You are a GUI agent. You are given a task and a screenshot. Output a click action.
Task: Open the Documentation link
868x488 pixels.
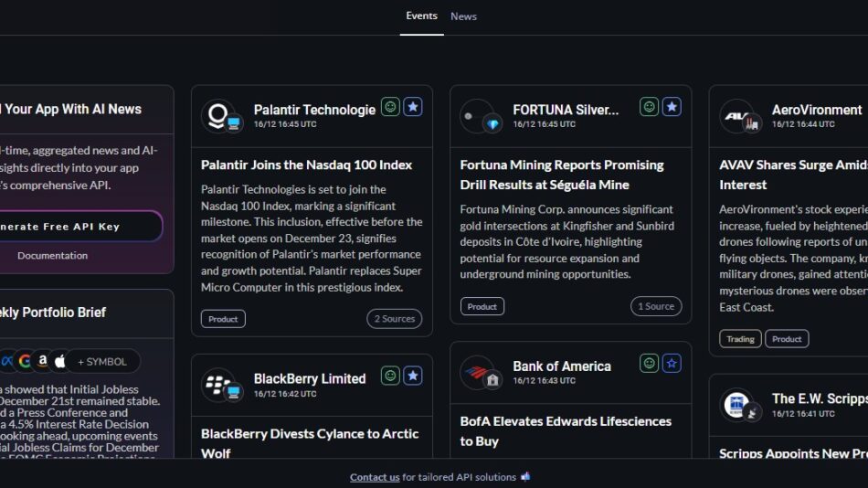tap(52, 255)
